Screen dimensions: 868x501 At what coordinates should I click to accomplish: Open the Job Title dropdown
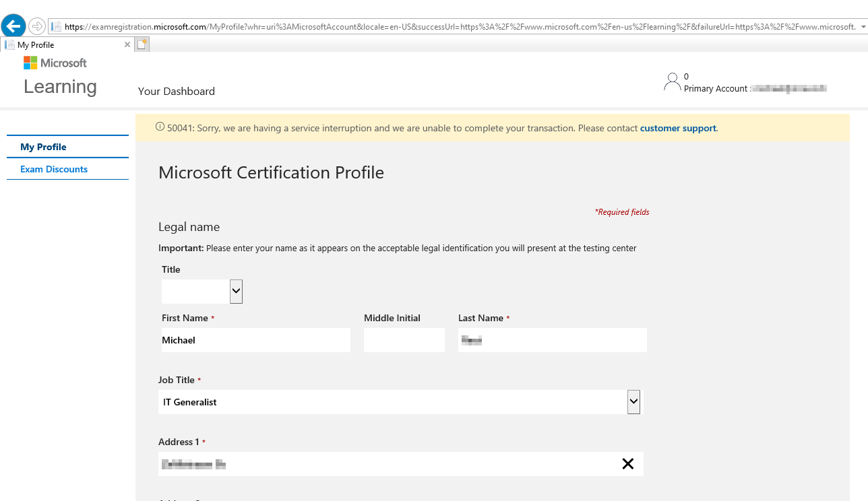633,402
